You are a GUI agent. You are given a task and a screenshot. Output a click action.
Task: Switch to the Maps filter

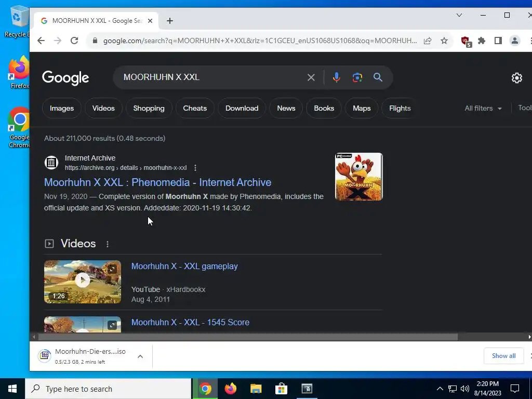click(362, 108)
